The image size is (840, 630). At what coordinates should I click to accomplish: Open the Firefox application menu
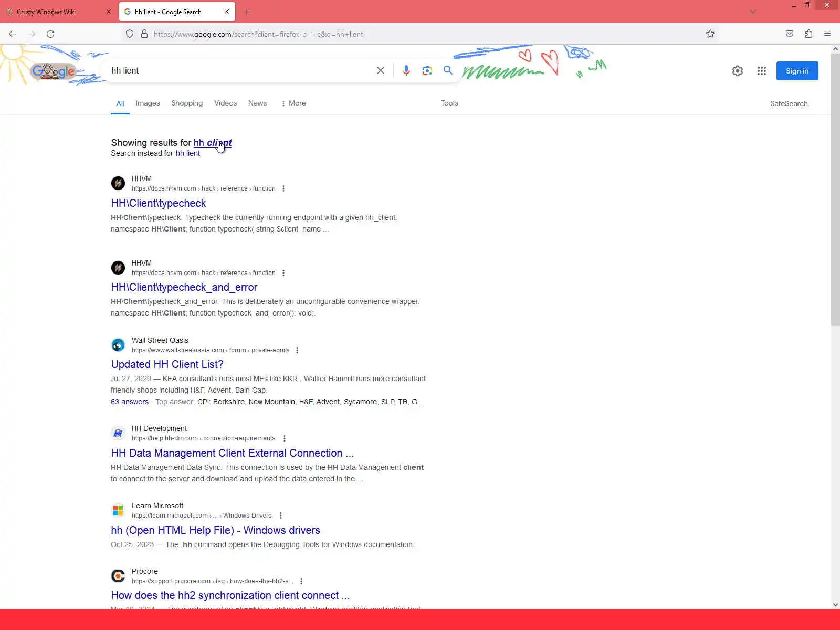point(827,34)
